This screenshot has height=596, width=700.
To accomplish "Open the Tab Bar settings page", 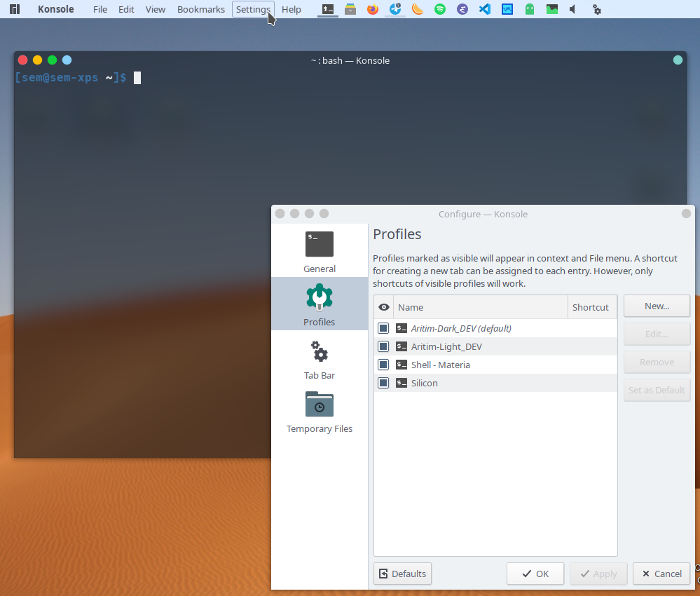I will (x=320, y=358).
